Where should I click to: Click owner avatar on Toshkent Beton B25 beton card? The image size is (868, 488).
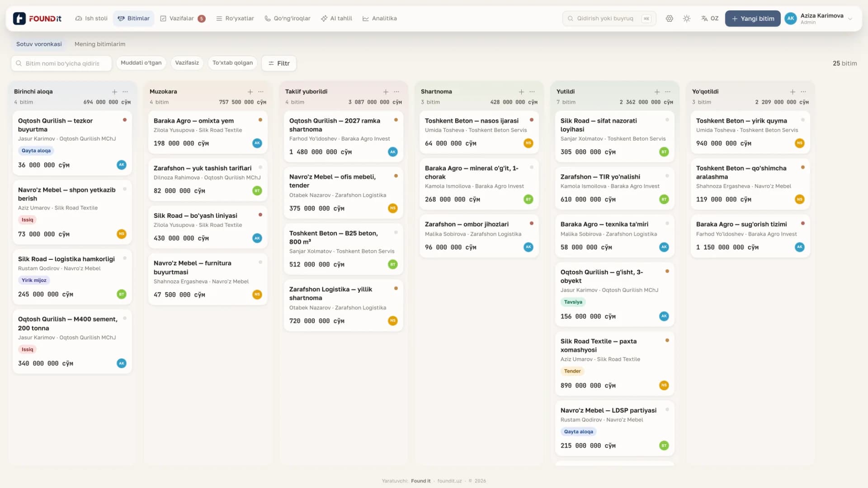393,264
